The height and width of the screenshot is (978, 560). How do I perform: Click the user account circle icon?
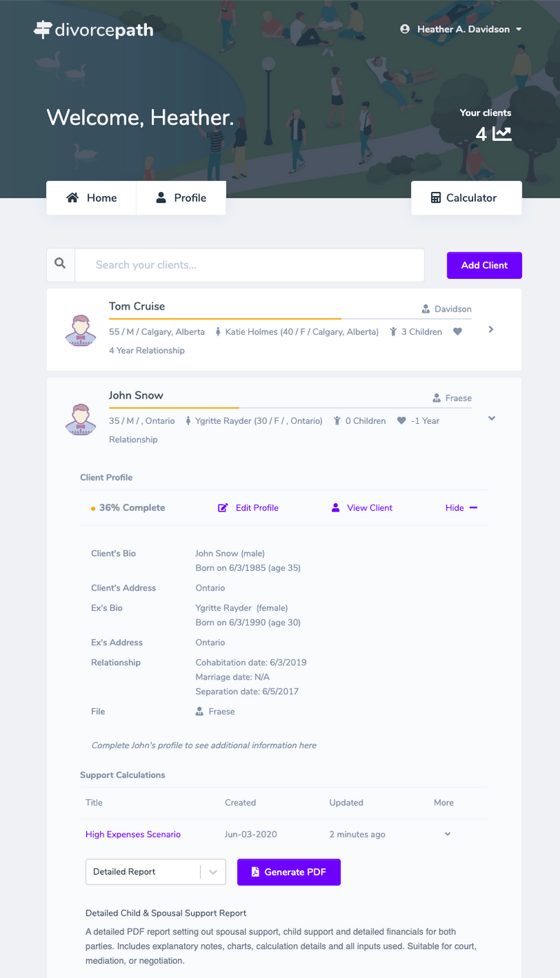(x=405, y=29)
